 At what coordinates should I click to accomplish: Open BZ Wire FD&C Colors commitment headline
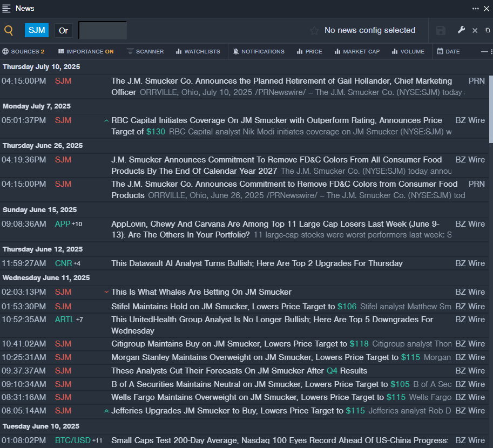[276, 165]
